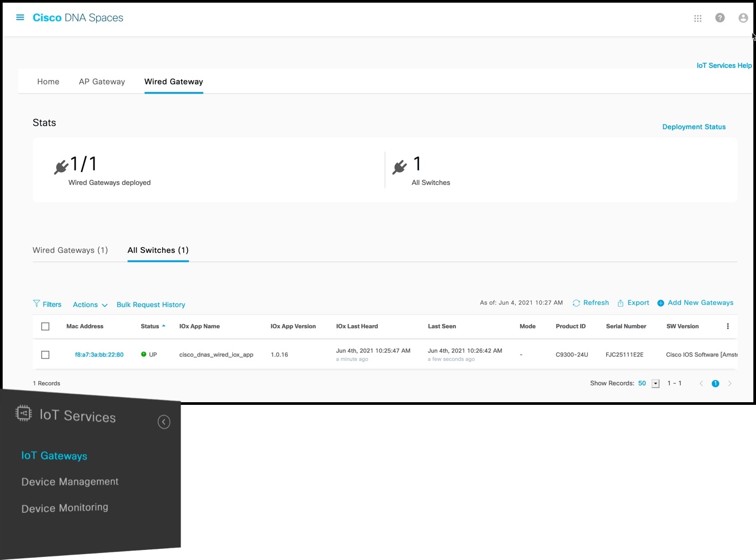Click the Refresh circular arrows icon
This screenshot has height=560, width=756.
(x=576, y=303)
